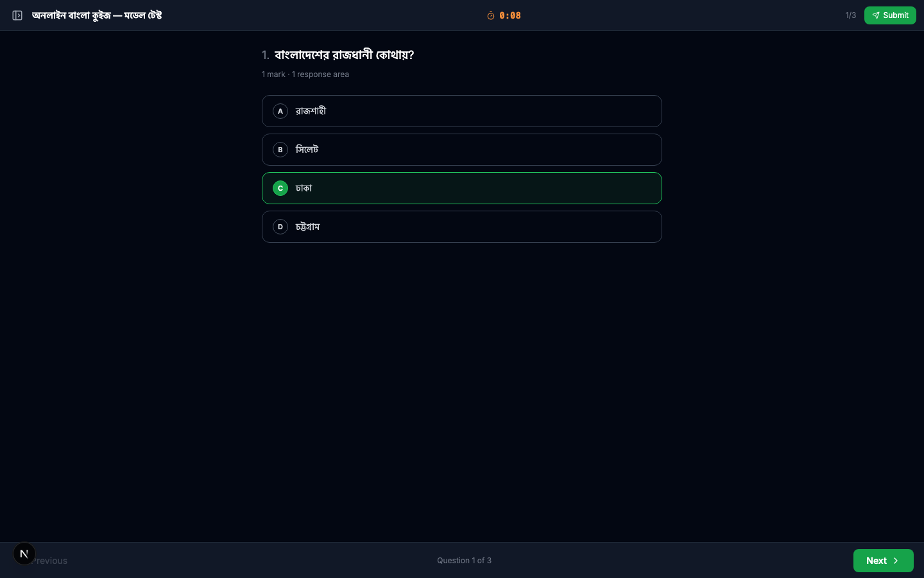Click the stopwatch timer icon
924x578 pixels.
[491, 15]
